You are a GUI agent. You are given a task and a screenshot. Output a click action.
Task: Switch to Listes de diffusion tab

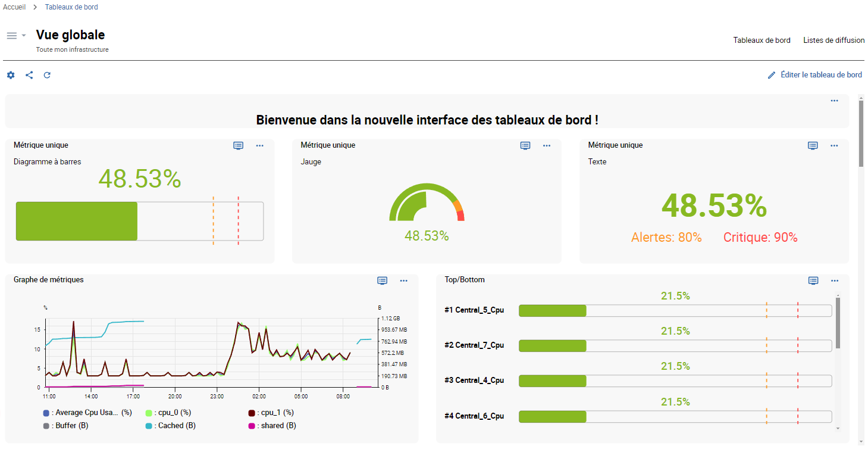pos(833,40)
